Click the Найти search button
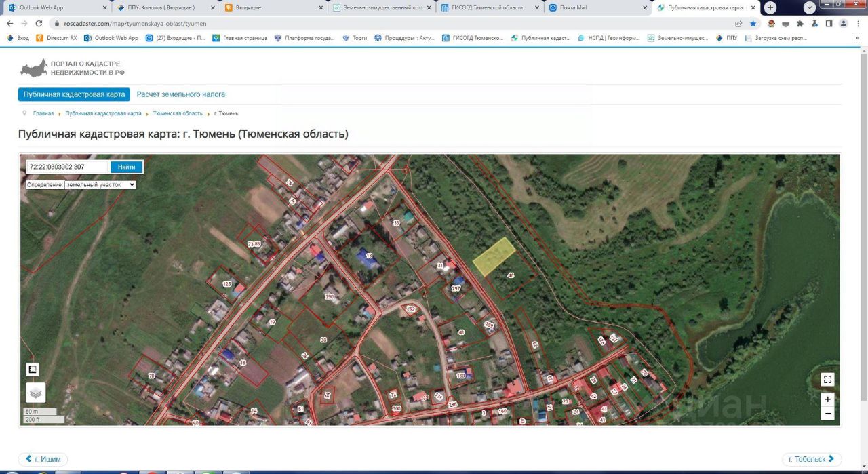Viewport: 868px width, 474px height. point(126,167)
